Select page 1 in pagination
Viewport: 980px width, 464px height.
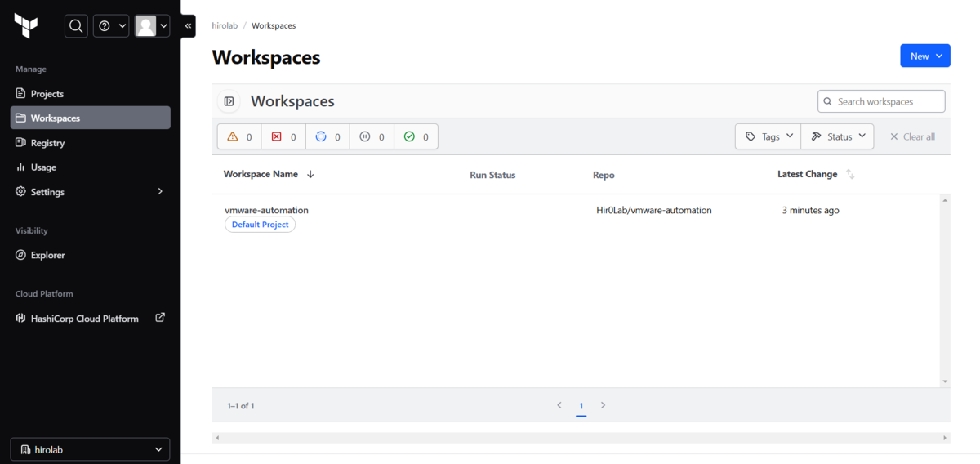pos(581,406)
